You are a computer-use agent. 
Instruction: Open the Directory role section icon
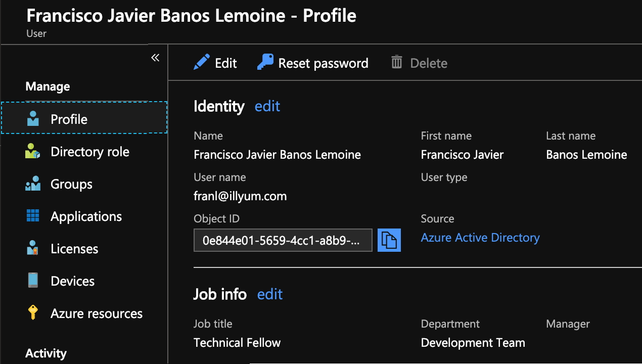32,151
